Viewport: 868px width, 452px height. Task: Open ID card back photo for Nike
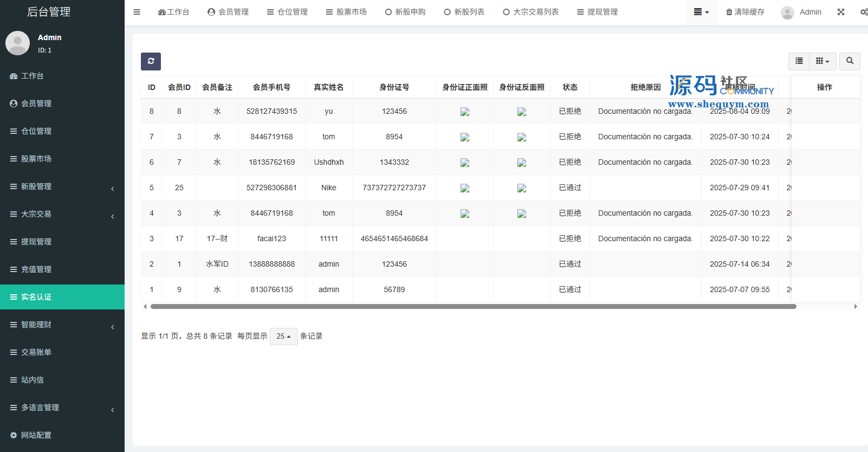pyautogui.click(x=522, y=188)
